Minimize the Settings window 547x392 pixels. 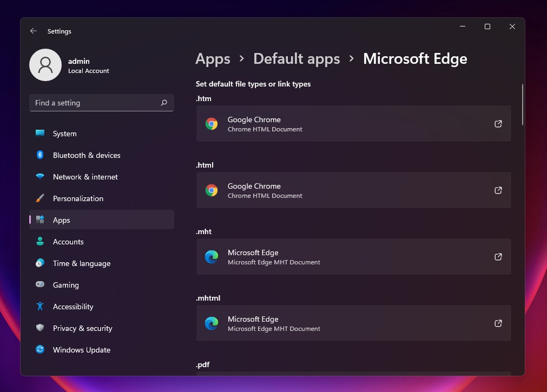(463, 26)
